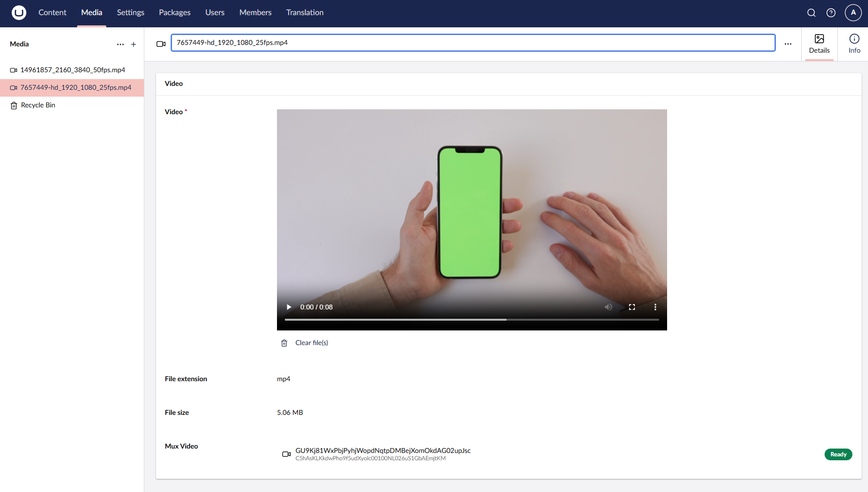Click the Umbraco logo icon
This screenshot has height=492, width=868.
pos(19,13)
